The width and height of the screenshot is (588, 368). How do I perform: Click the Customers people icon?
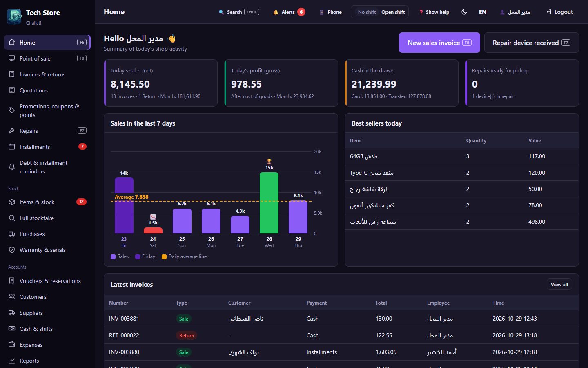tap(12, 297)
